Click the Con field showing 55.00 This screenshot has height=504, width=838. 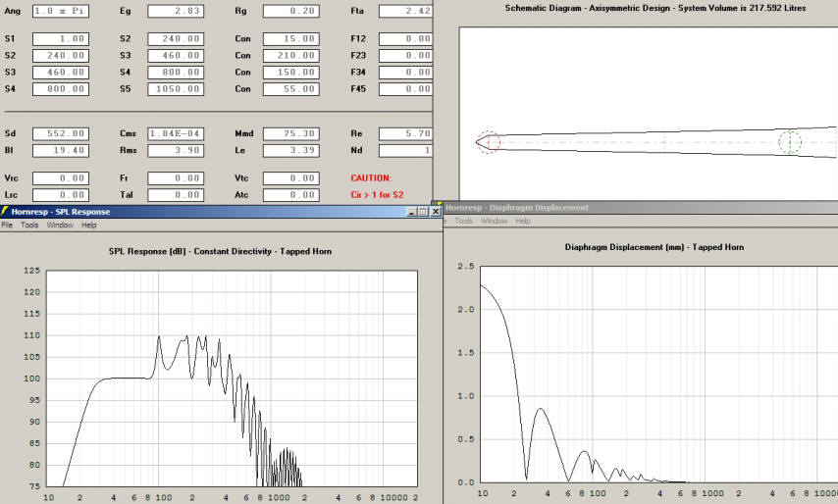pos(291,89)
